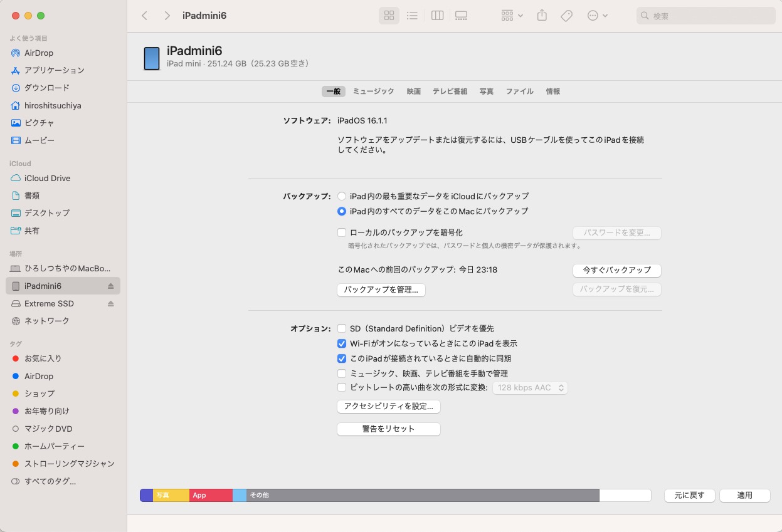Eject Extreme SSD in the sidebar

click(x=111, y=304)
